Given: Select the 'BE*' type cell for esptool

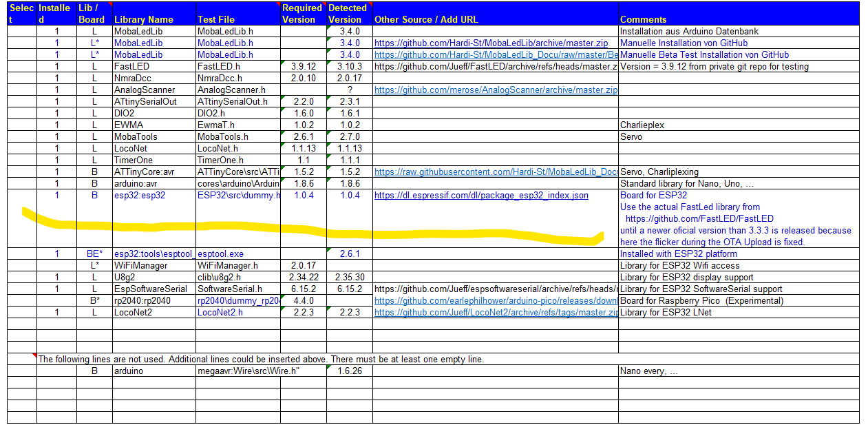Looking at the screenshot, I should [x=94, y=254].
